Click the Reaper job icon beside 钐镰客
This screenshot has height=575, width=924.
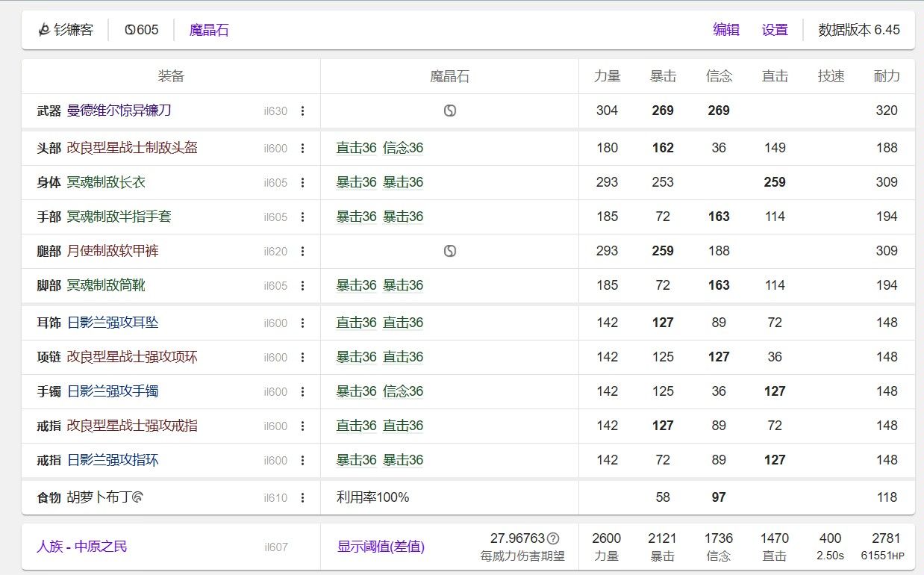click(44, 30)
